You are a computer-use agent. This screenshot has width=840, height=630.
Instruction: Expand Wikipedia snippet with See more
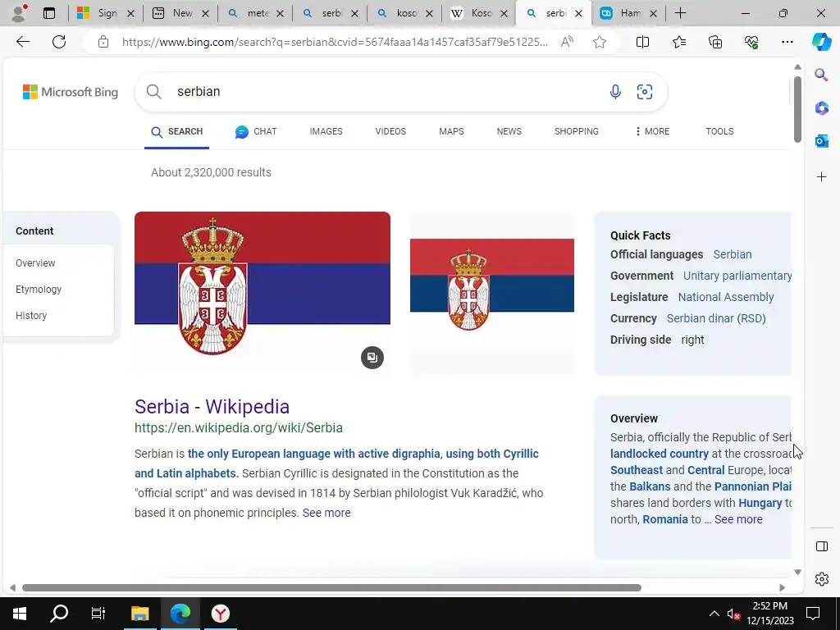[326, 513]
